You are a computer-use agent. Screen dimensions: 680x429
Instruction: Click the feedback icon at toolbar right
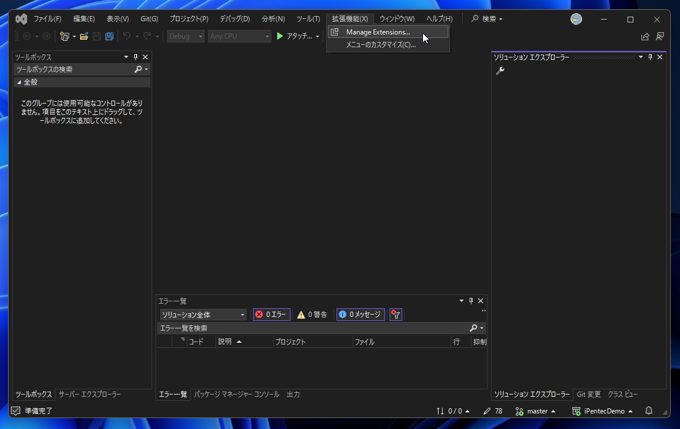660,36
